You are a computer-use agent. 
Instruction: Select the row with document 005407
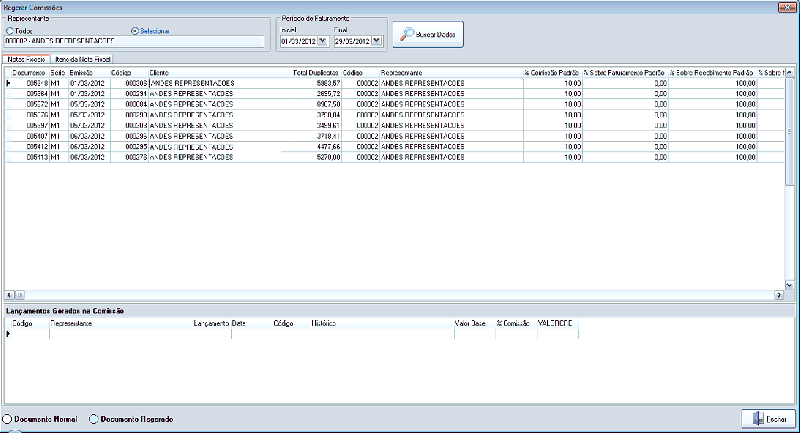pyautogui.click(x=394, y=136)
